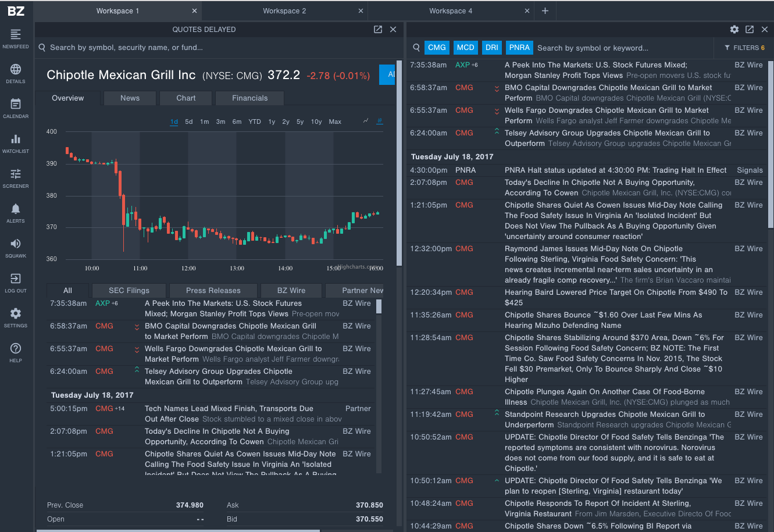This screenshot has width=774, height=532.
Task: Set chart range to 10y
Action: point(316,122)
